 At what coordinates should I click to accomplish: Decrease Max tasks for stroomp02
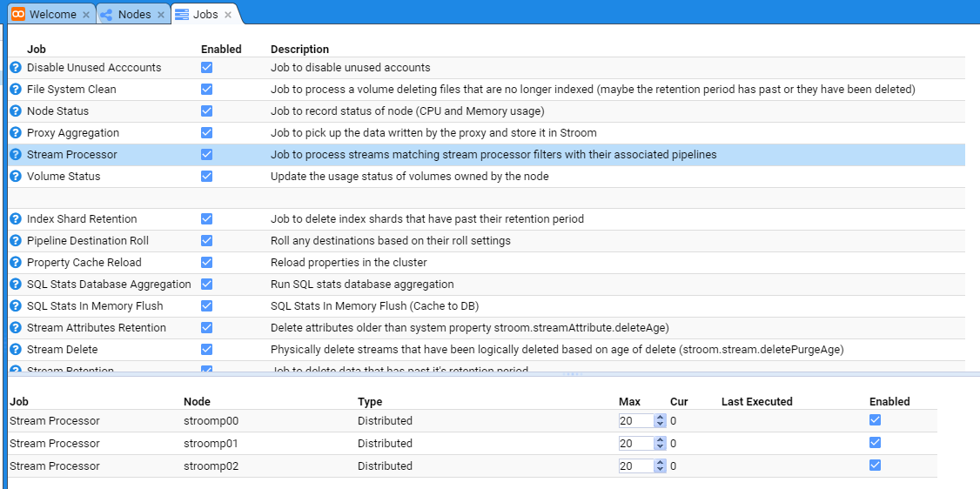coord(661,470)
